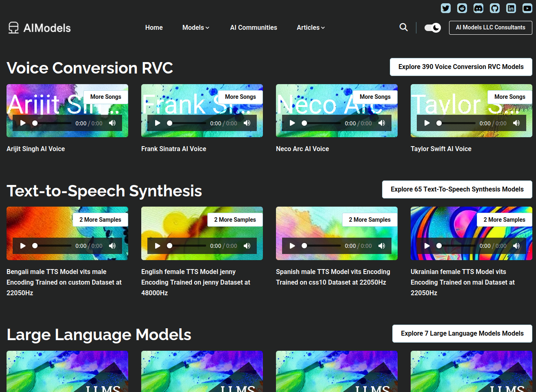Open the Ukrainian female TTS Model title
This screenshot has width=536, height=392.
tap(463, 282)
